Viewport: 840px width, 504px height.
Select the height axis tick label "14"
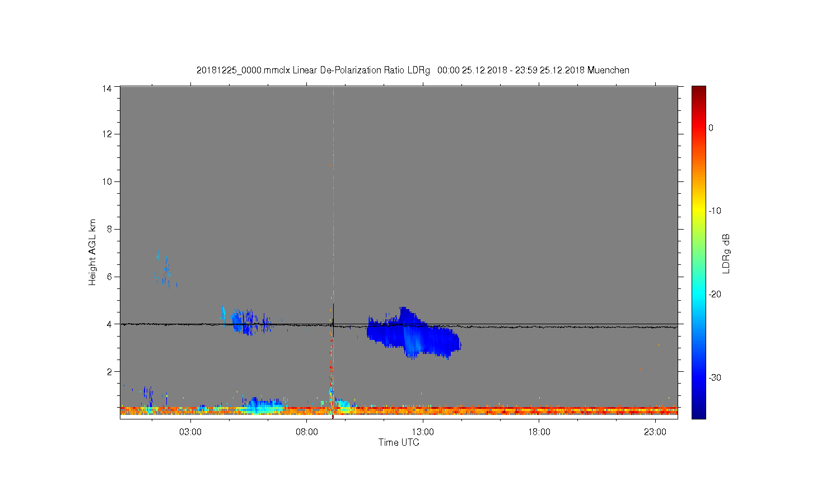pos(107,88)
